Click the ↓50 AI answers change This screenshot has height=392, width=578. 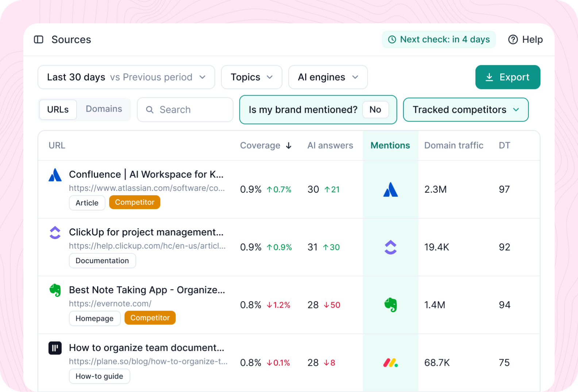tap(332, 305)
